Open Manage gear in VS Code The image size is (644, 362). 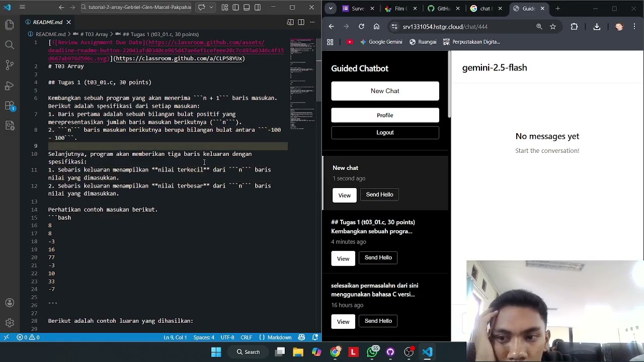point(9,323)
